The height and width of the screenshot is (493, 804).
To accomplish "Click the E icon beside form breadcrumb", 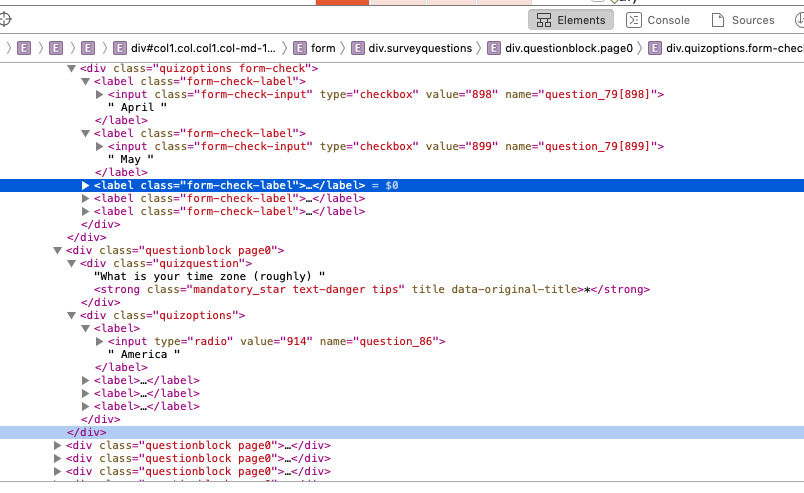I will pos(300,48).
